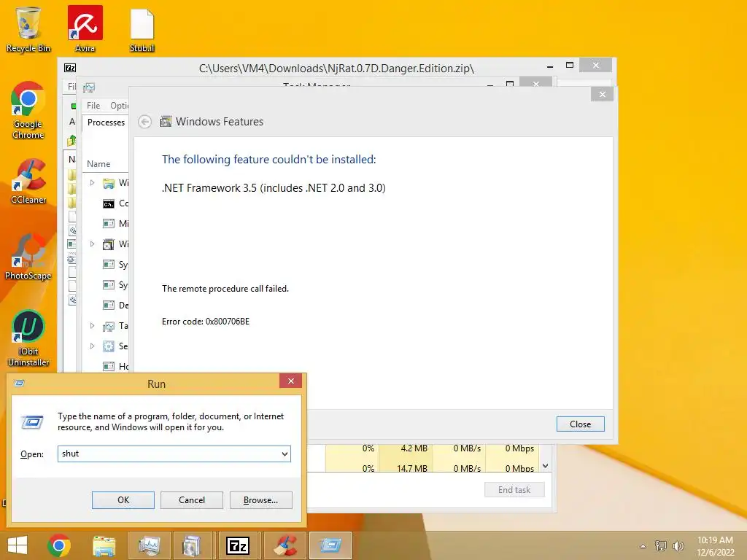Open Chrome from the taskbar
The image size is (747, 560).
[59, 545]
